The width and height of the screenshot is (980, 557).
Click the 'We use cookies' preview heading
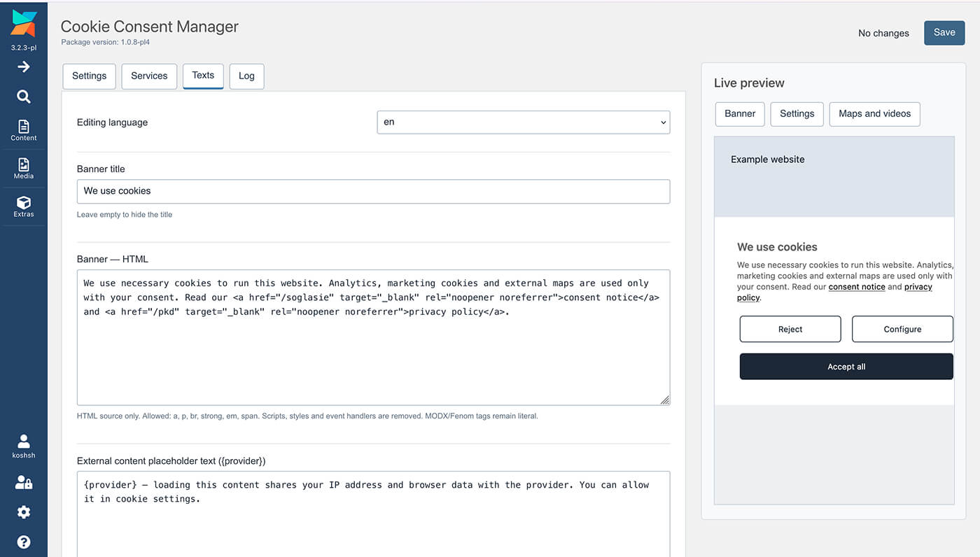[x=777, y=247]
